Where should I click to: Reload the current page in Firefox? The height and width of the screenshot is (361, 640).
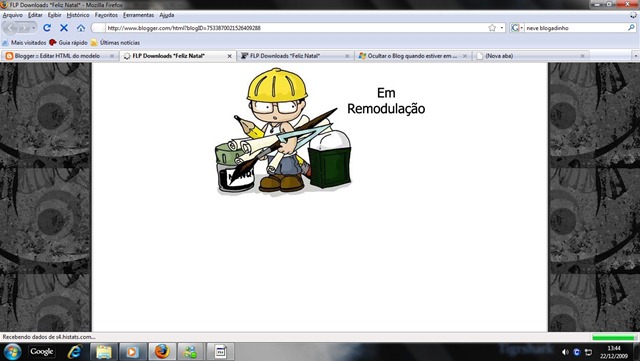[47, 28]
